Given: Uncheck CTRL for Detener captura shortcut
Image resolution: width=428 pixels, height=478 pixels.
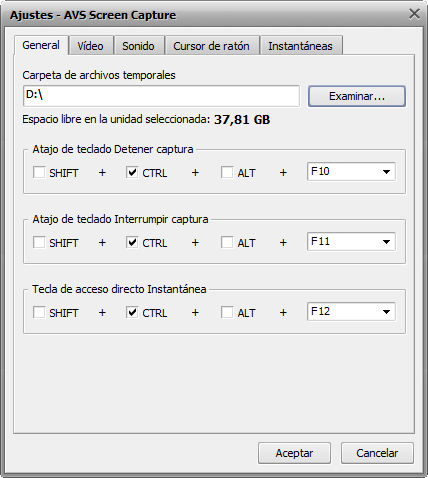Looking at the screenshot, I should point(132,172).
